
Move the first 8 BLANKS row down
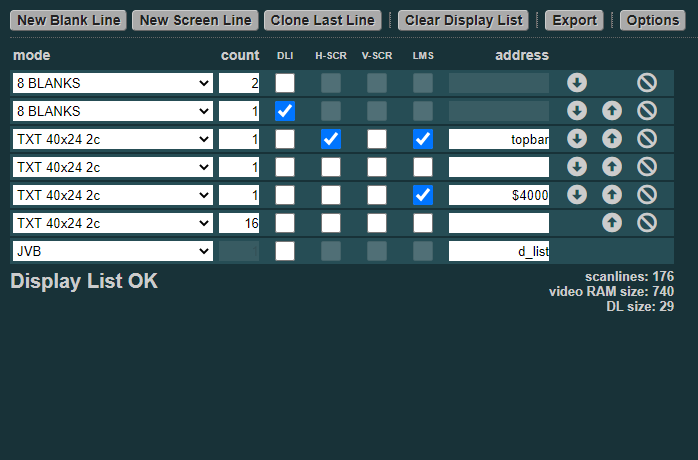(x=577, y=83)
